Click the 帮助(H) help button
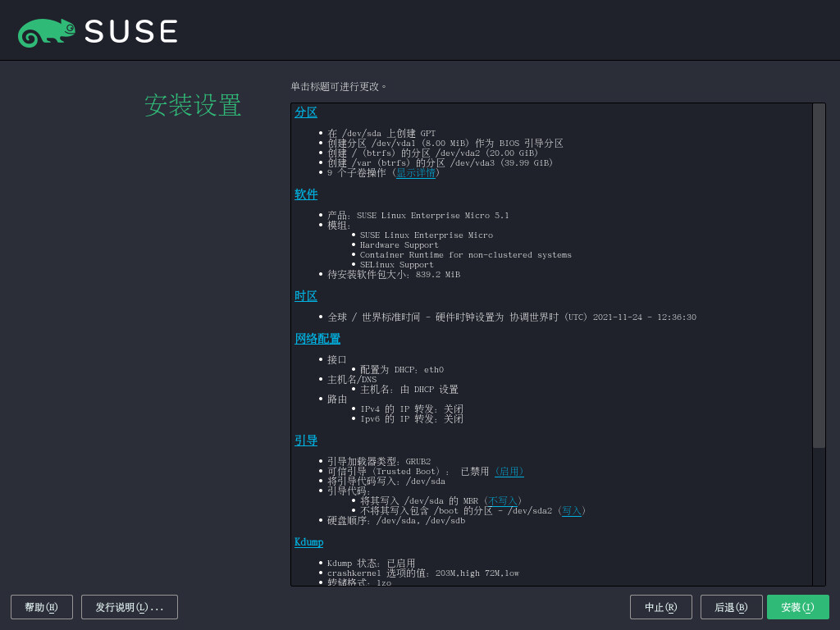The width and height of the screenshot is (840, 630). click(x=42, y=607)
